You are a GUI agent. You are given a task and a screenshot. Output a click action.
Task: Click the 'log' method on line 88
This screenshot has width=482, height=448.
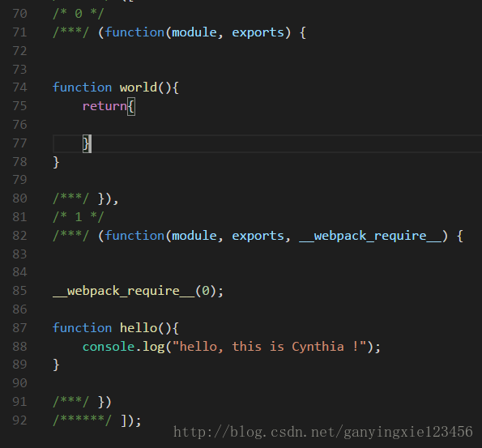[x=153, y=347]
